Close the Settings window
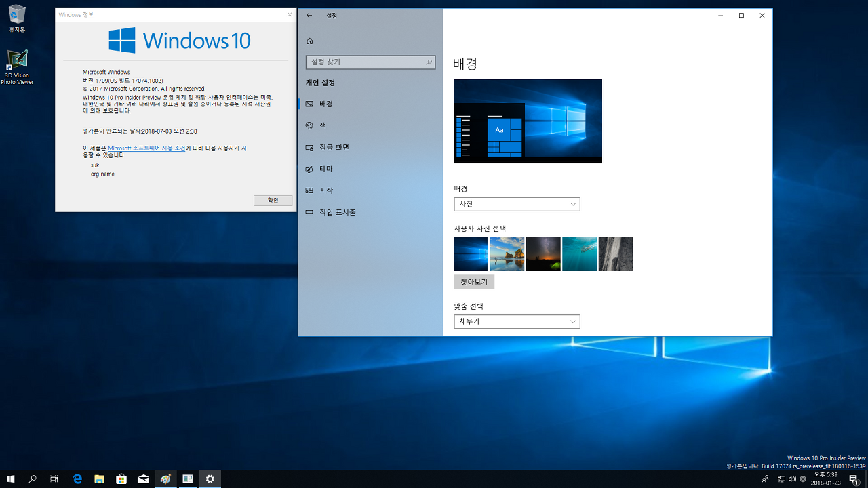Screen dimensions: 868x488 click(x=762, y=15)
